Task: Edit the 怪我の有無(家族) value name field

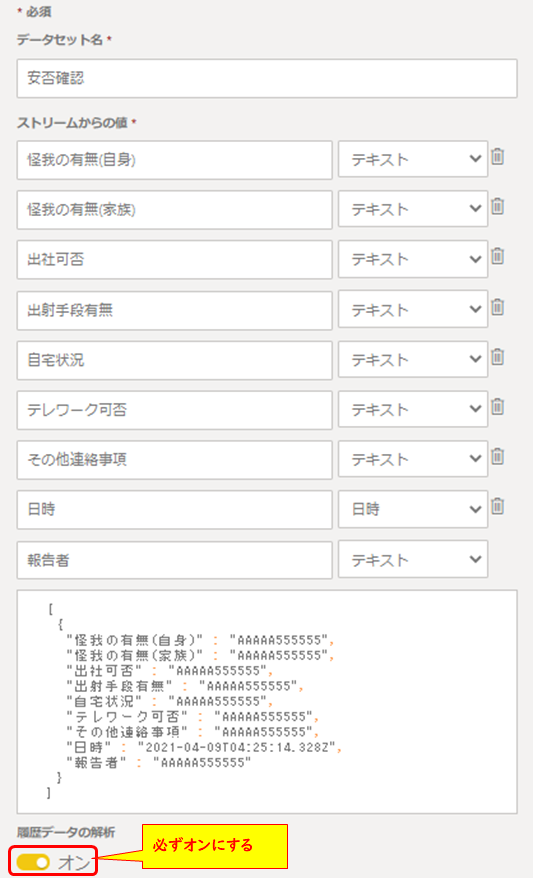Action: click(x=175, y=210)
